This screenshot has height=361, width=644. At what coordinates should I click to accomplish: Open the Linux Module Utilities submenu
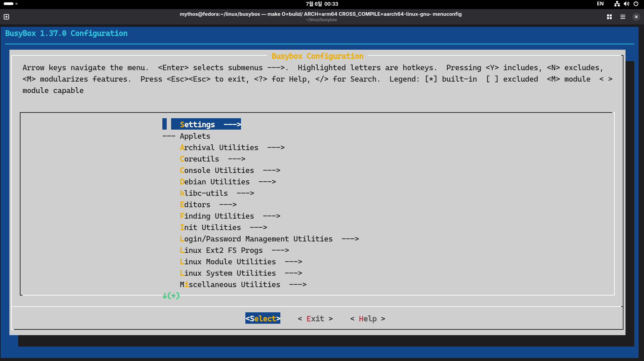(241, 262)
